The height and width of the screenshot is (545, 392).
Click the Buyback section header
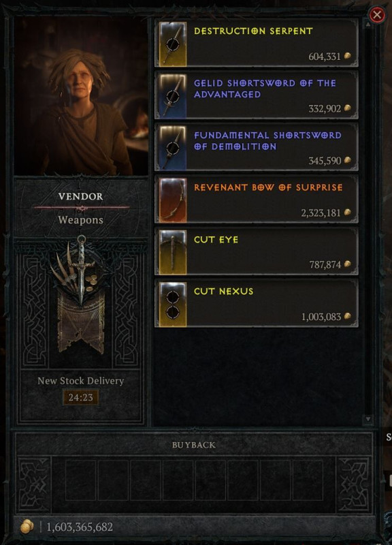click(194, 445)
